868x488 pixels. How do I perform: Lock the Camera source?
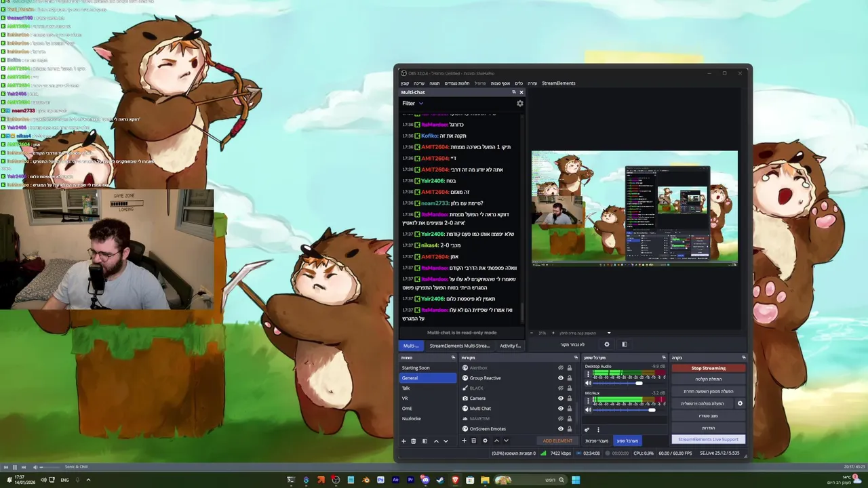570,399
